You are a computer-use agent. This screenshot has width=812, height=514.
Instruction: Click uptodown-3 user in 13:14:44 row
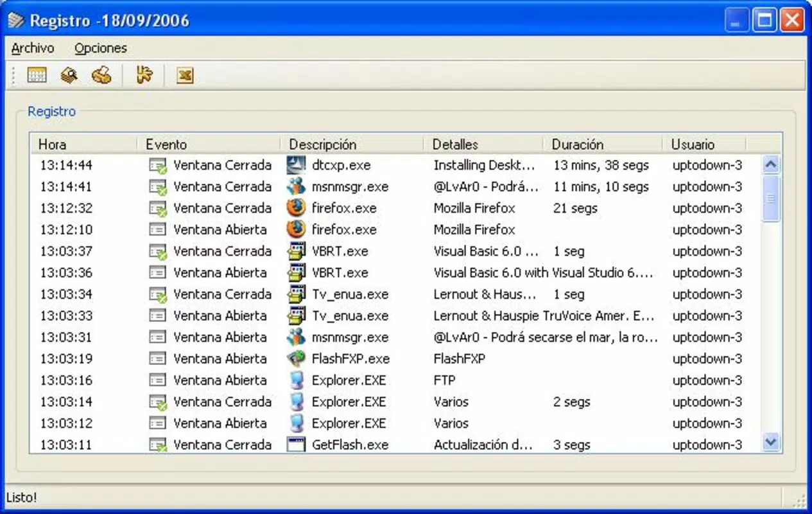(x=707, y=165)
